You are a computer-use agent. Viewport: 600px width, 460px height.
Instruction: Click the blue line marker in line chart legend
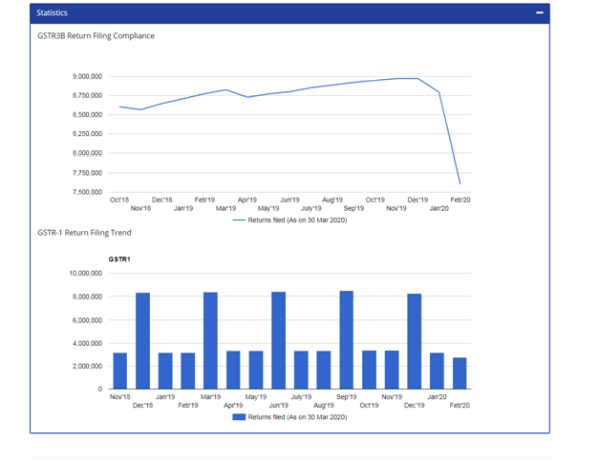[x=239, y=218]
